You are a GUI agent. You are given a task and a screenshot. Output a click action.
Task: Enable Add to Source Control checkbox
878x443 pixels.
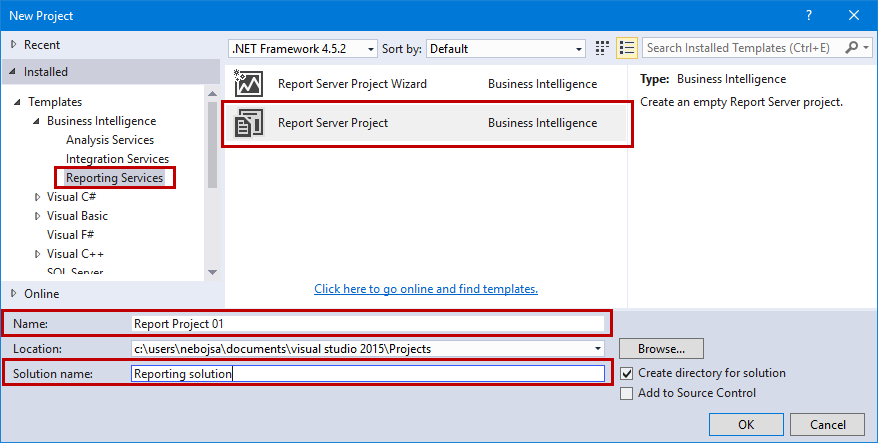627,393
